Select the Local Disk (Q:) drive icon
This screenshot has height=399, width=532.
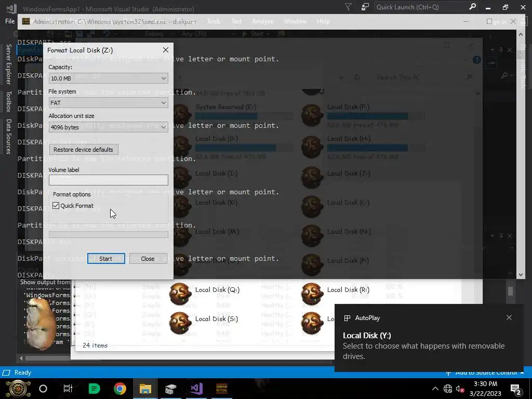pyautogui.click(x=180, y=294)
